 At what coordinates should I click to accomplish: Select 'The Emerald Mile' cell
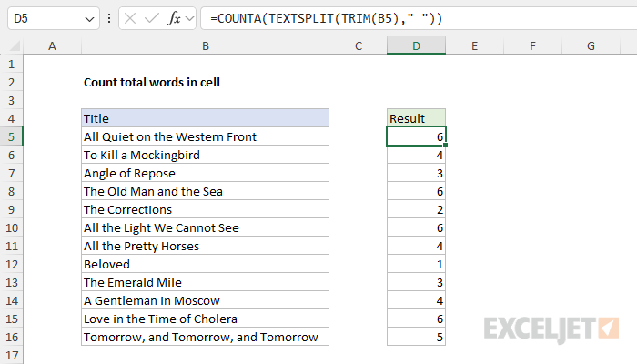(205, 282)
